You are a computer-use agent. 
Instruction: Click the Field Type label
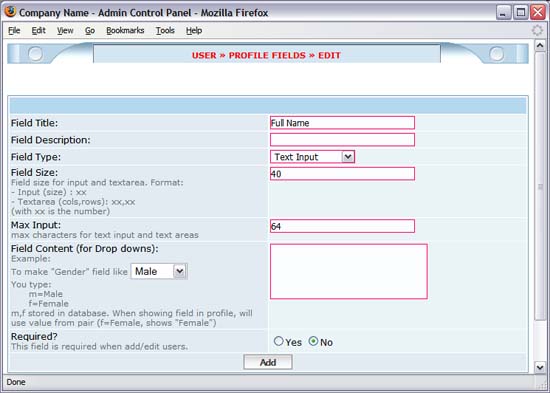[x=36, y=157]
